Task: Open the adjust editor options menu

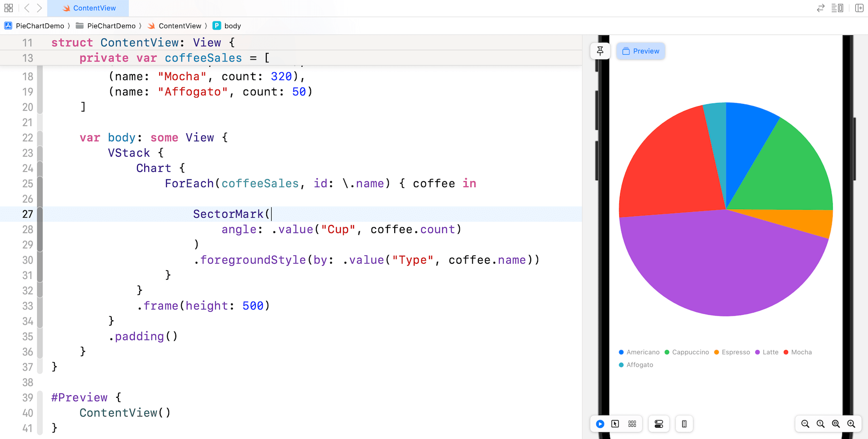Action: [837, 8]
